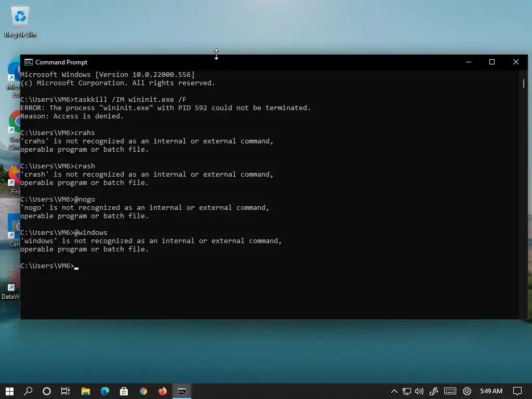532x399 pixels.
Task: Select Command Prompt taskbar button
Action: click(182, 391)
